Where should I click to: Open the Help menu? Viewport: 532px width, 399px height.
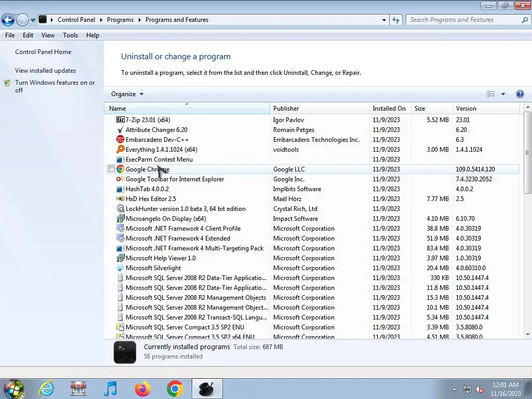point(92,35)
